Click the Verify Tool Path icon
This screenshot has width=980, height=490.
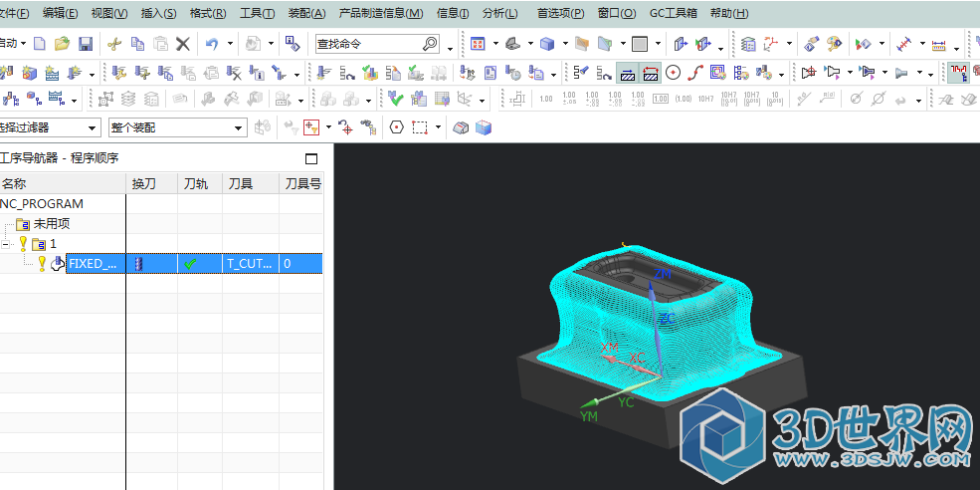pos(371,74)
